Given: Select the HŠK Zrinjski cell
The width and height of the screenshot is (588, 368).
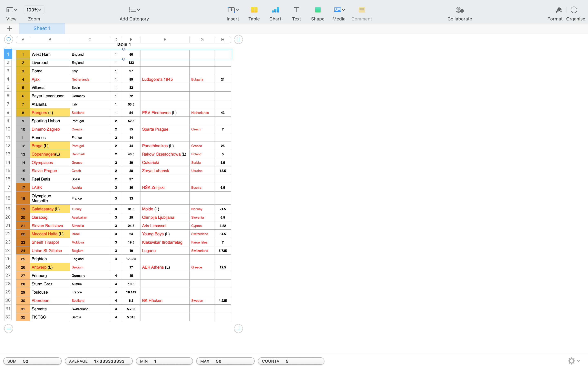Looking at the screenshot, I should coord(165,187).
